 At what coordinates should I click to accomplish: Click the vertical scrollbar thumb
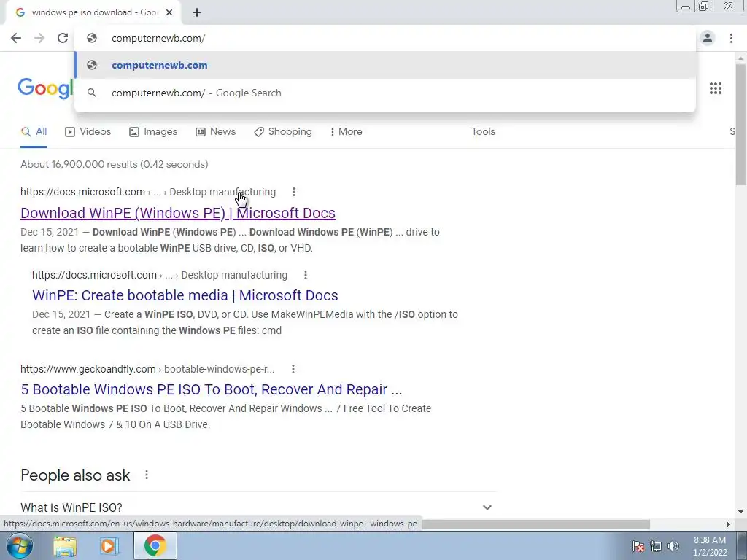pyautogui.click(x=740, y=124)
